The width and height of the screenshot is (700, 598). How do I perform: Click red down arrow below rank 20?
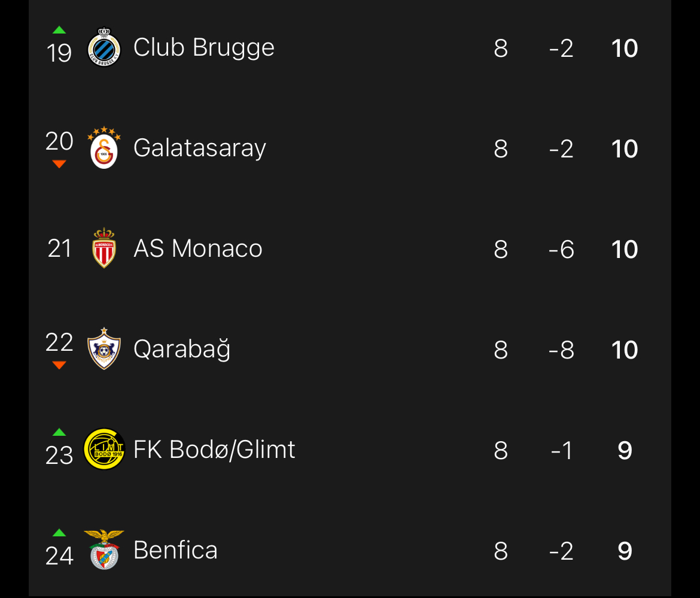tap(59, 164)
